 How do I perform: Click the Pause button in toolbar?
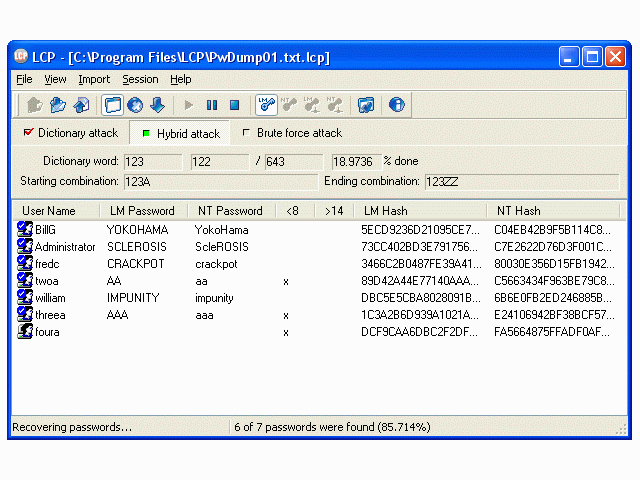(212, 104)
